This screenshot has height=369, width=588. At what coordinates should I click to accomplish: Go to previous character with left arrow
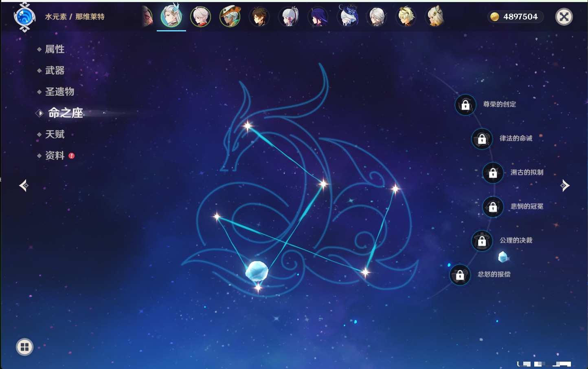point(24,186)
